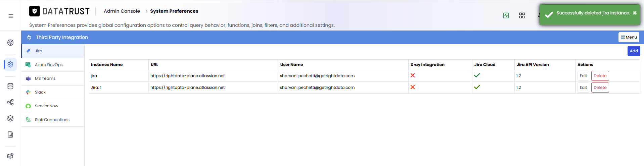Screen dimensions: 644x166
Task: Add a new Jira instance
Action: click(634, 51)
